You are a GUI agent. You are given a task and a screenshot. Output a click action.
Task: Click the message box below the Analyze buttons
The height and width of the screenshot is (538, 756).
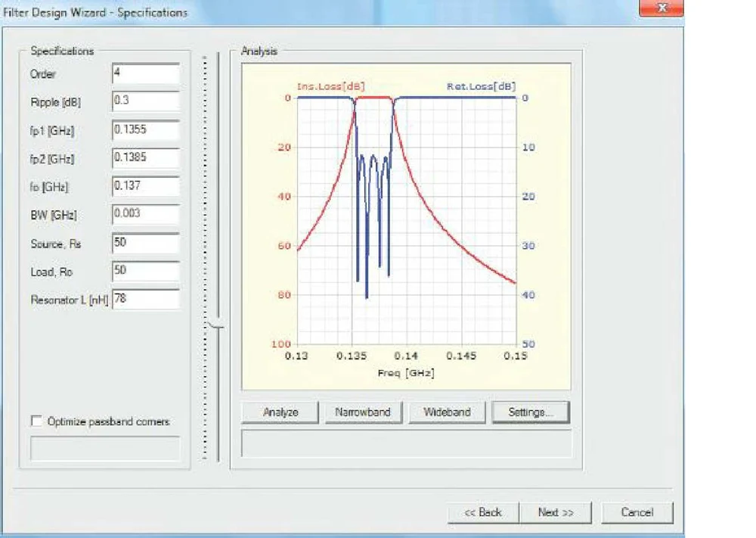point(406,443)
